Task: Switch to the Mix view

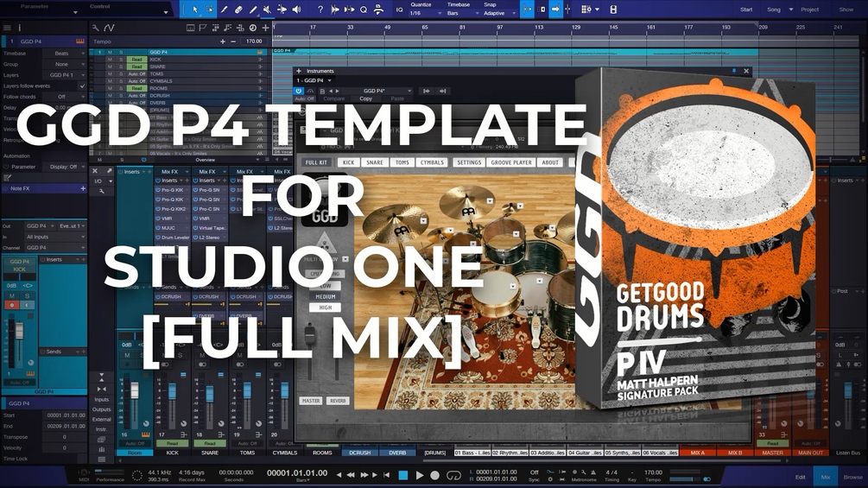Action: coord(826,477)
